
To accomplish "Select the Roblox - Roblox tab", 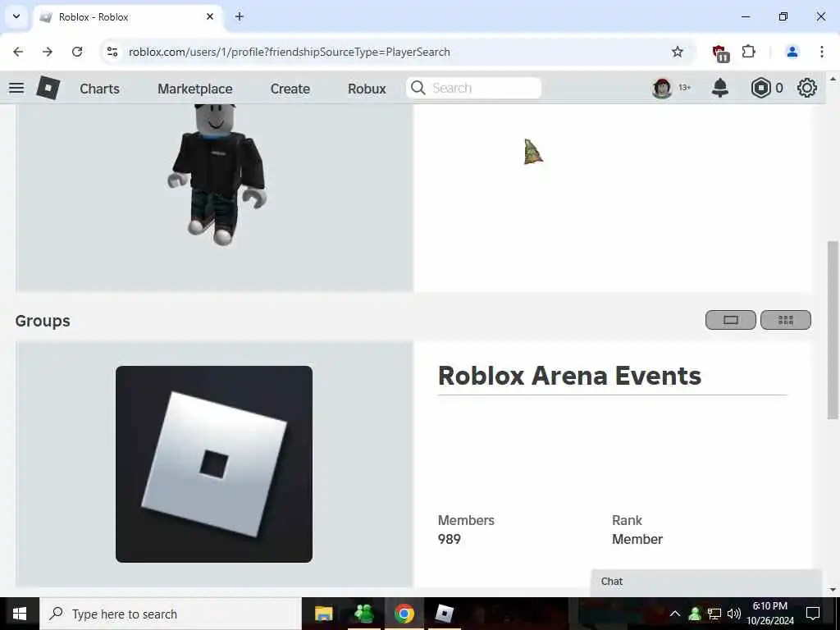I will coord(129,17).
